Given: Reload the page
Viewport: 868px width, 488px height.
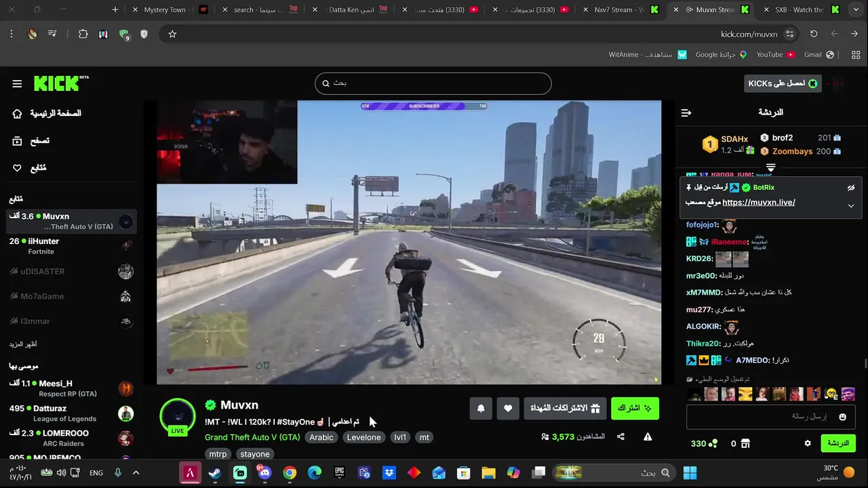Looking at the screenshot, I should 814,34.
